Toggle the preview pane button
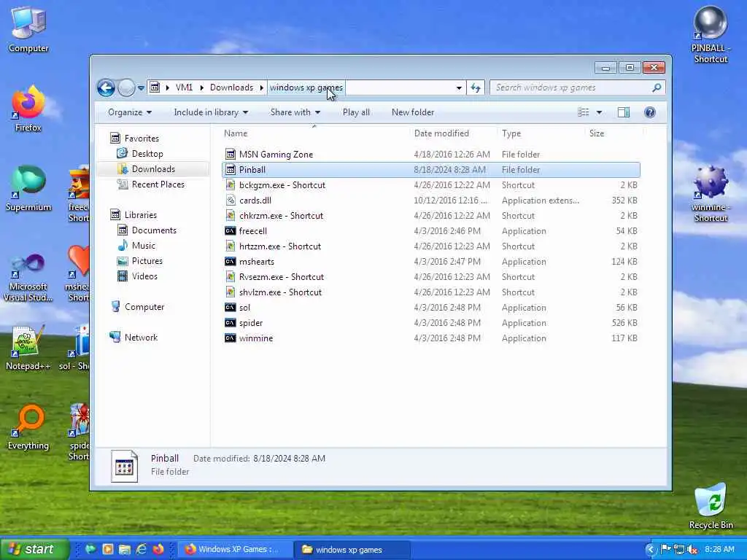The width and height of the screenshot is (747, 560). [624, 112]
